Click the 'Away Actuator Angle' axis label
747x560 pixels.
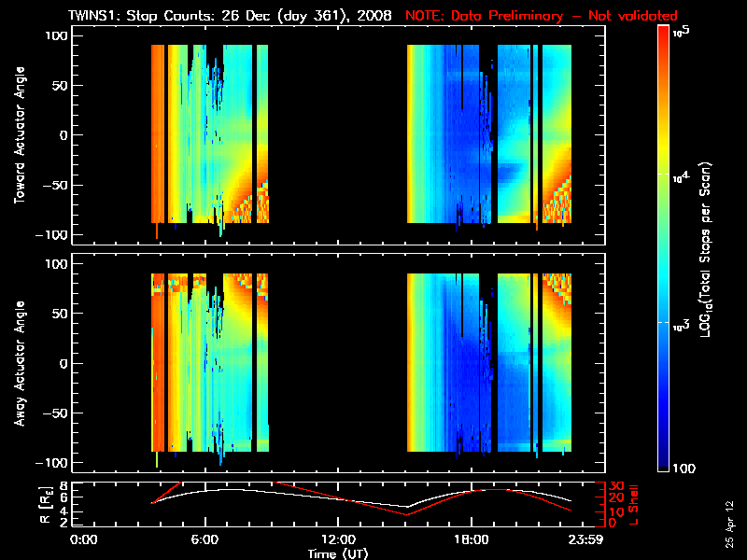20,363
